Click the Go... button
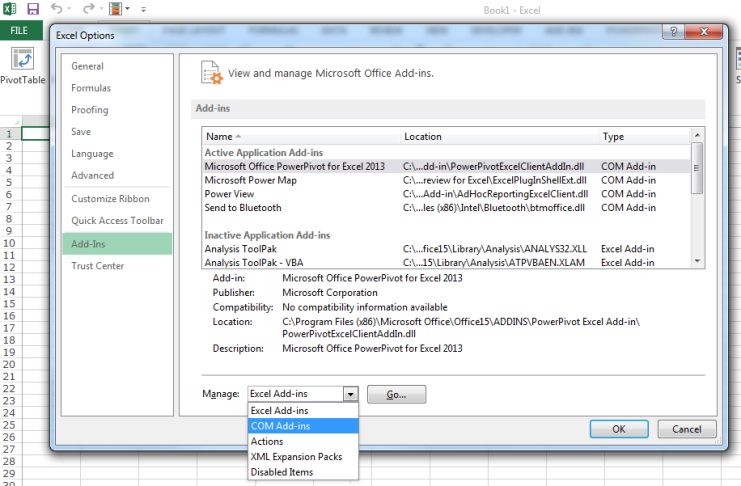The width and height of the screenshot is (741, 486). 396,394
